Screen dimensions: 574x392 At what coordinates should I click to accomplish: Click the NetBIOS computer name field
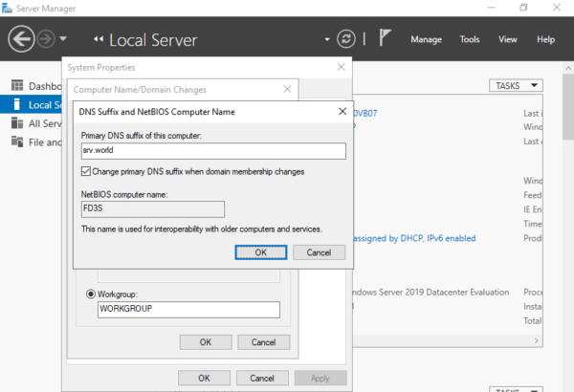tap(153, 209)
